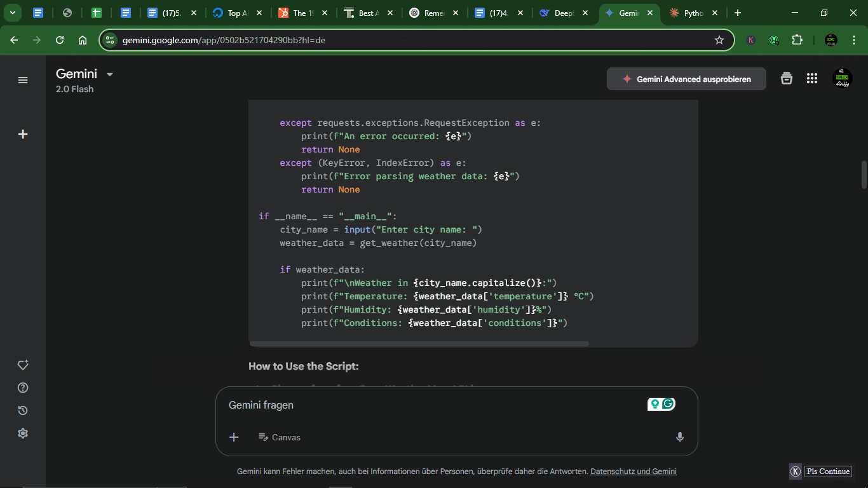The width and height of the screenshot is (868, 488).
Task: Click the code line "weather_data = get_weather(city_name)"
Action: coord(378,243)
